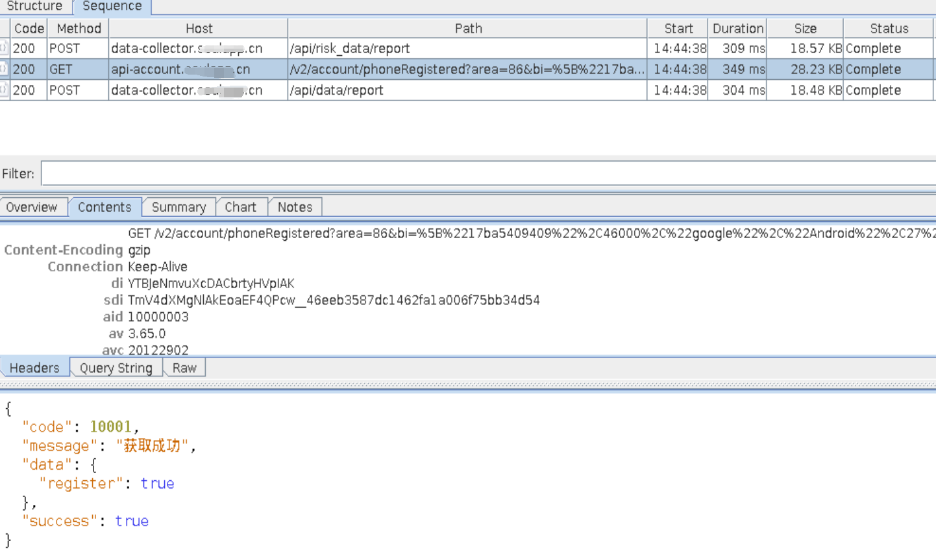Click the GET request line in Contents
Viewport: 936px width, 560px height.
pos(532,234)
